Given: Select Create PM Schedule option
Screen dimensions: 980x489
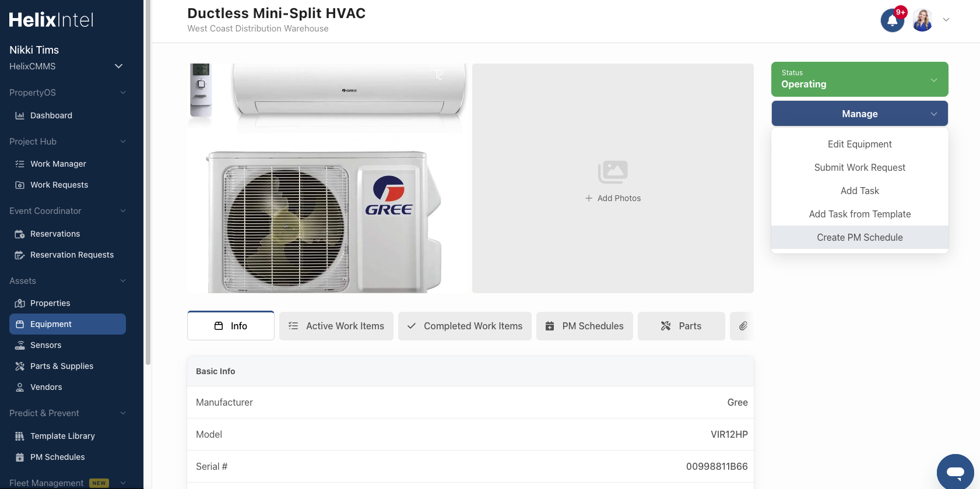Looking at the screenshot, I should click(859, 237).
